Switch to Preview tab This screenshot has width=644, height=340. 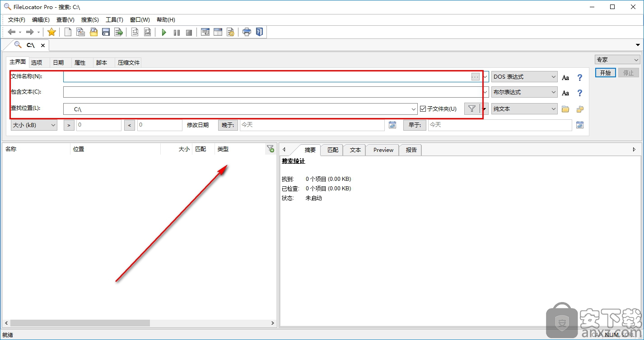[x=383, y=150]
